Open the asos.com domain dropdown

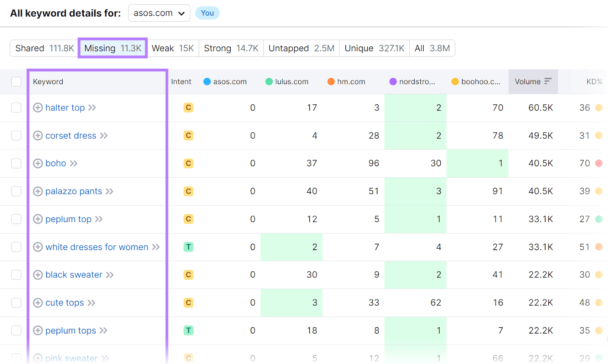(x=159, y=13)
